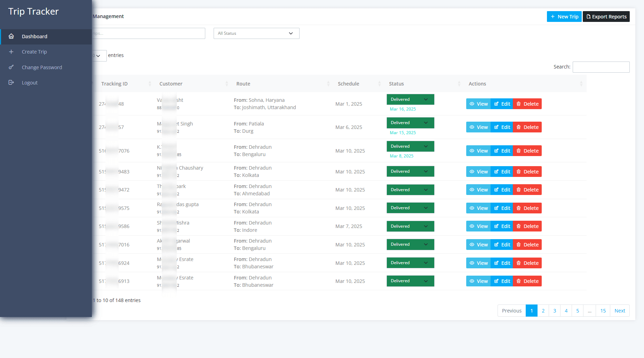Click the Logout icon in sidebar
644x358 pixels.
(11, 83)
